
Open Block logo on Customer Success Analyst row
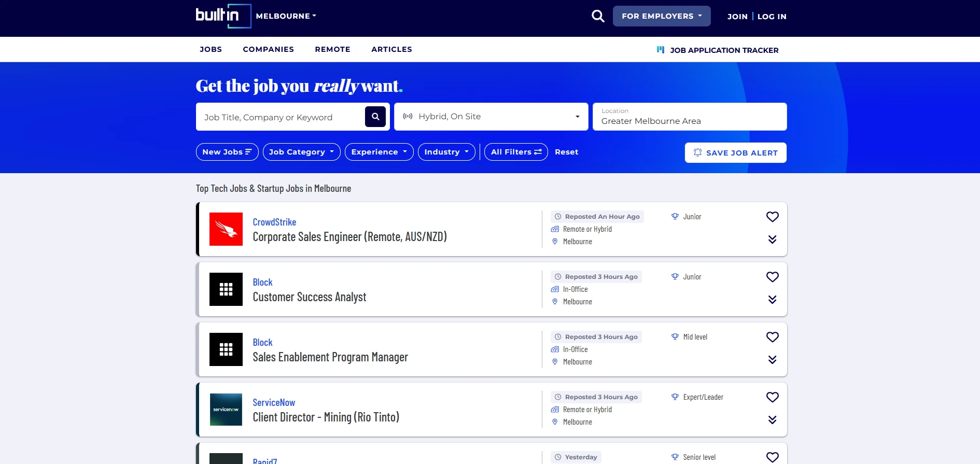coord(226,289)
